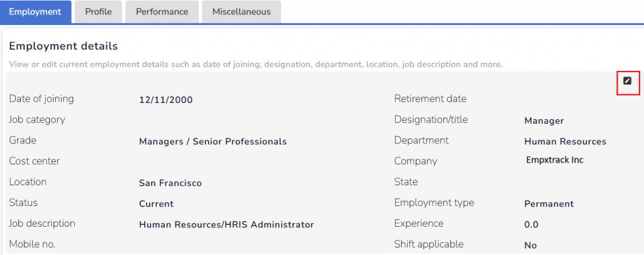This screenshot has height=255, width=644.
Task: Click the date of joining value 12/11/2000
Action: coord(165,99)
